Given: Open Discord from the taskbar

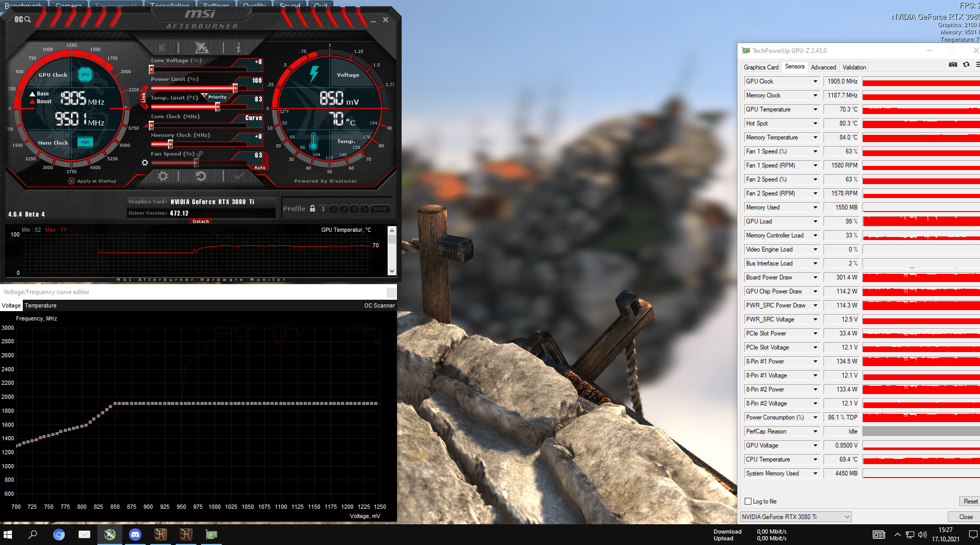Looking at the screenshot, I should 135,534.
